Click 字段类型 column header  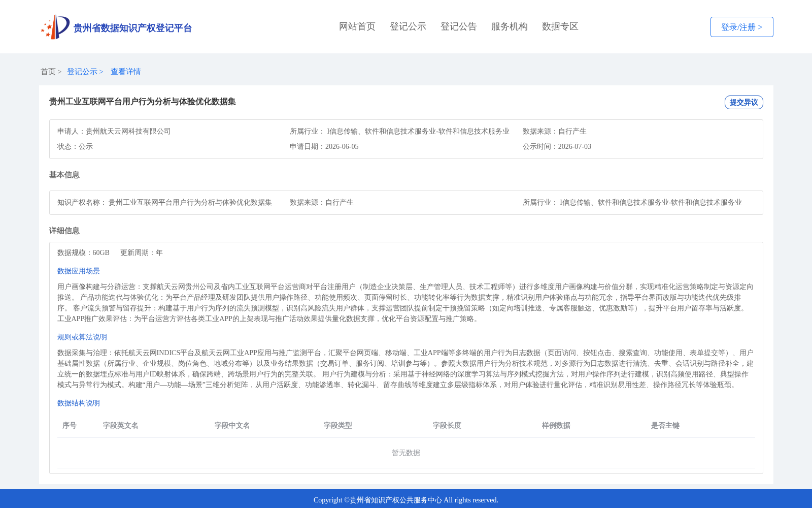point(338,425)
